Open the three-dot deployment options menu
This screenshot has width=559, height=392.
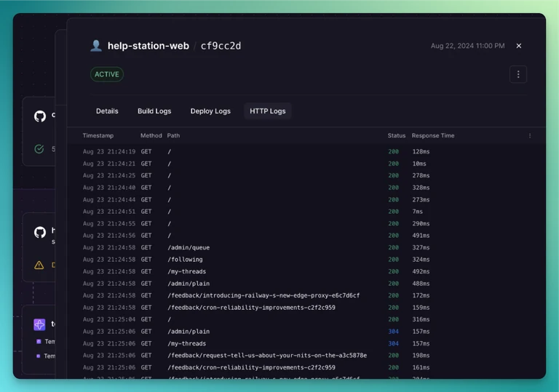point(518,74)
